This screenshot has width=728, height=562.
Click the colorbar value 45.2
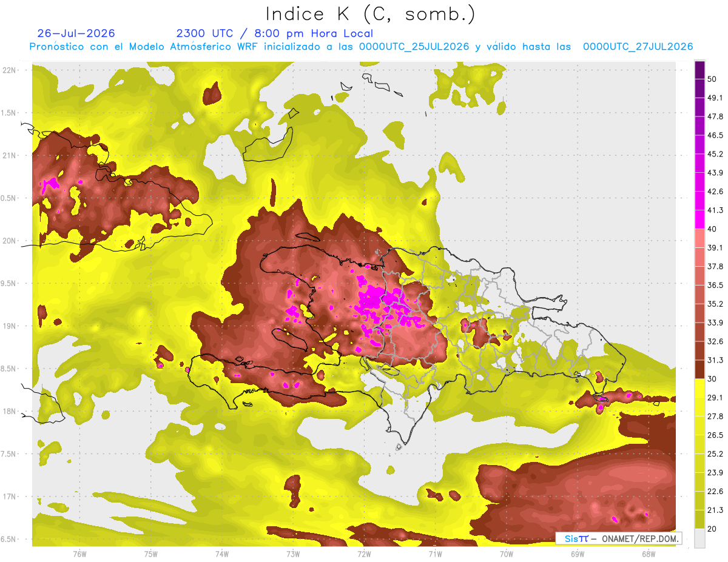tap(715, 154)
